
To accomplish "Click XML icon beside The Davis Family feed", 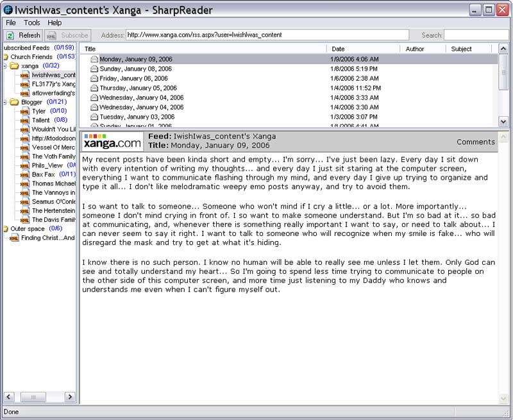I will click(x=24, y=220).
